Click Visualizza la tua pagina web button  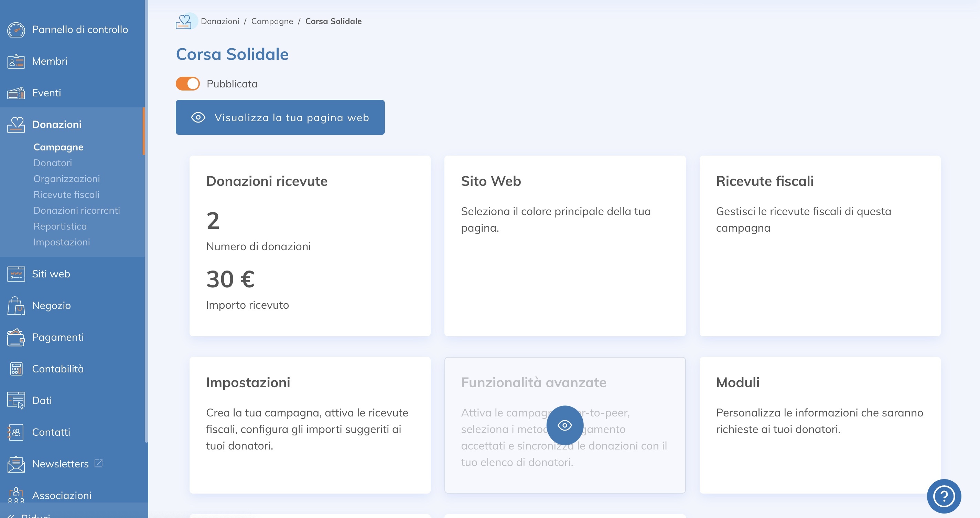point(280,117)
